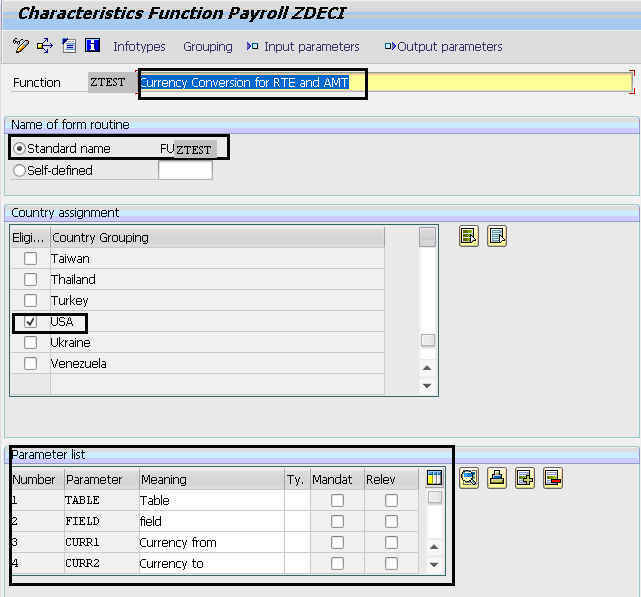Click country table configuration button at top

click(x=427, y=237)
